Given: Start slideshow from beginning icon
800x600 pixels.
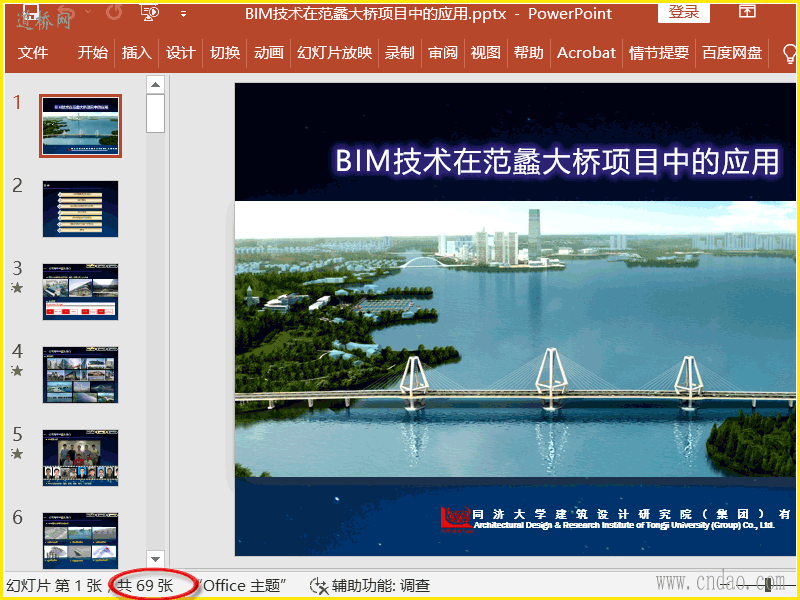Looking at the screenshot, I should tap(150, 13).
